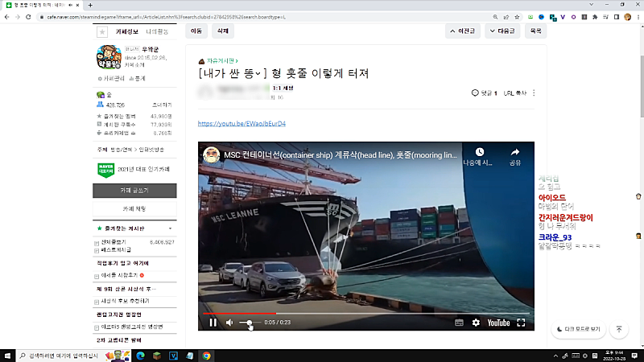Mute the video with the speaker icon
This screenshot has width=644, height=362.
pyautogui.click(x=229, y=323)
